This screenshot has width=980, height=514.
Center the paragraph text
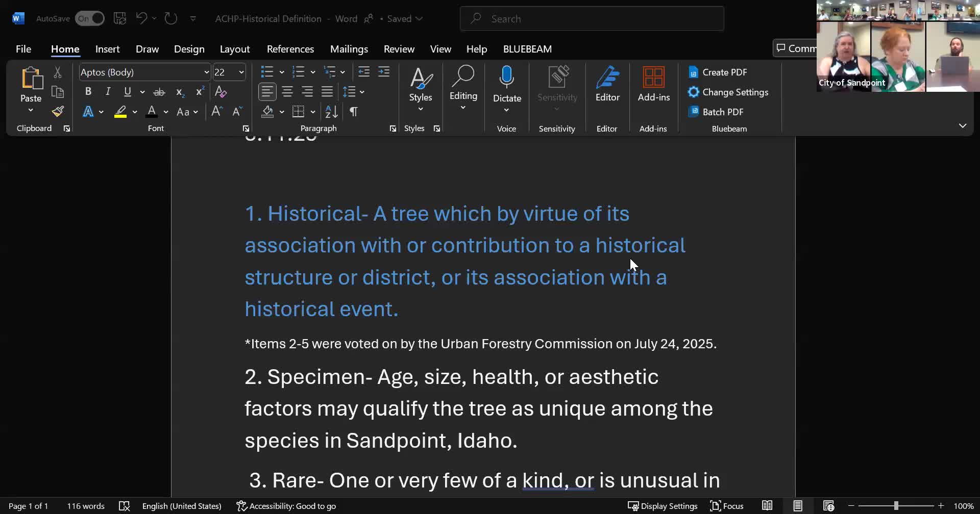click(x=287, y=92)
